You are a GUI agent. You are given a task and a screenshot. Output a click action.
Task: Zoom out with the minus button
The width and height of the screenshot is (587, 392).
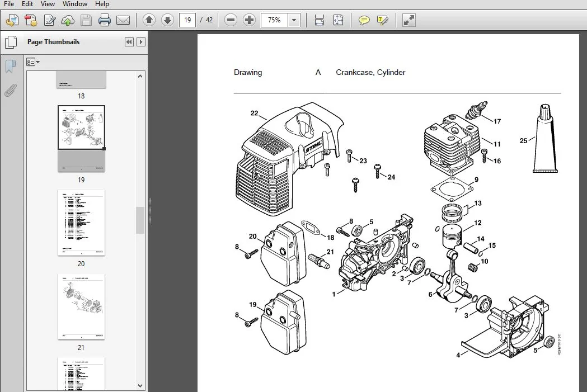231,20
